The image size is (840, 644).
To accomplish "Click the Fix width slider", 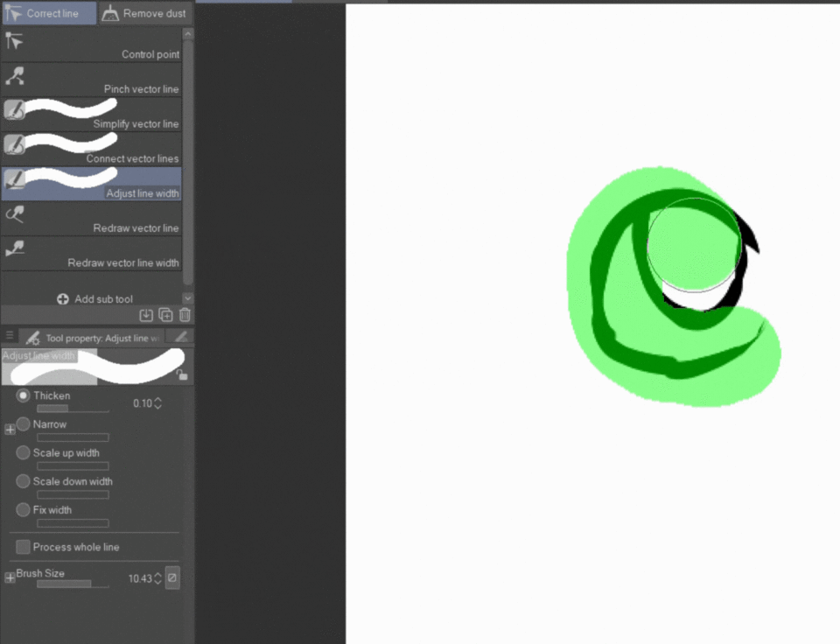I will [73, 523].
